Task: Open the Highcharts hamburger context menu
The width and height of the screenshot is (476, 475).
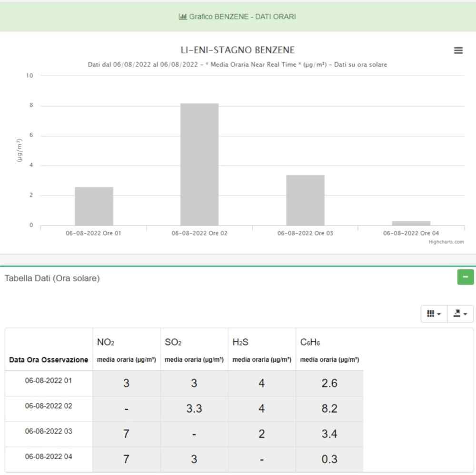Action: tap(458, 50)
